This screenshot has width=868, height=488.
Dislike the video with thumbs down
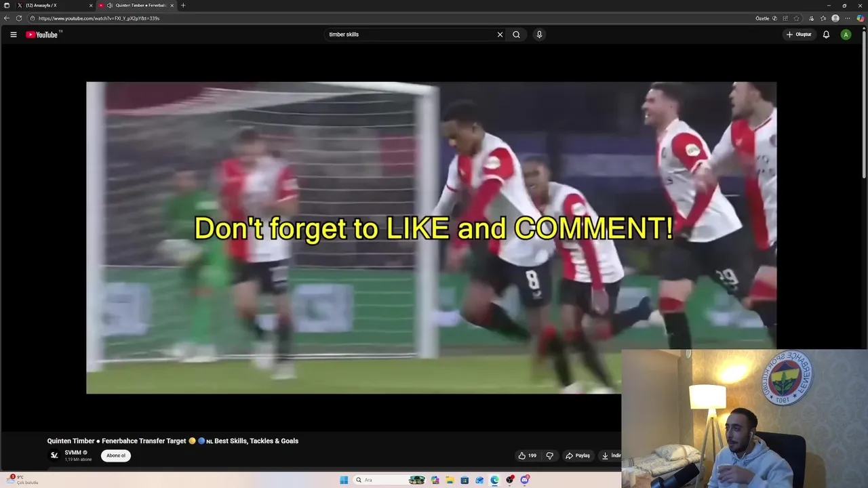[x=550, y=455]
